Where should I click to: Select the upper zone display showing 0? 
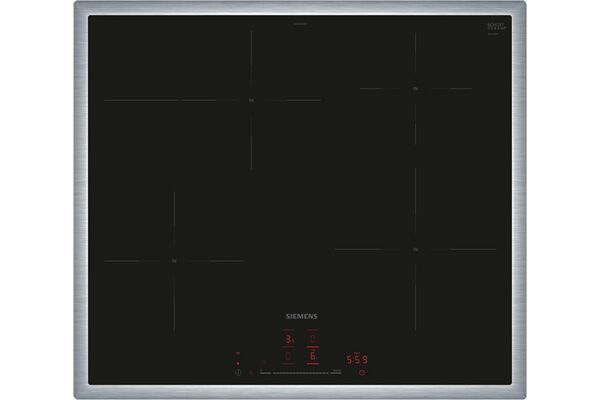[x=313, y=339]
